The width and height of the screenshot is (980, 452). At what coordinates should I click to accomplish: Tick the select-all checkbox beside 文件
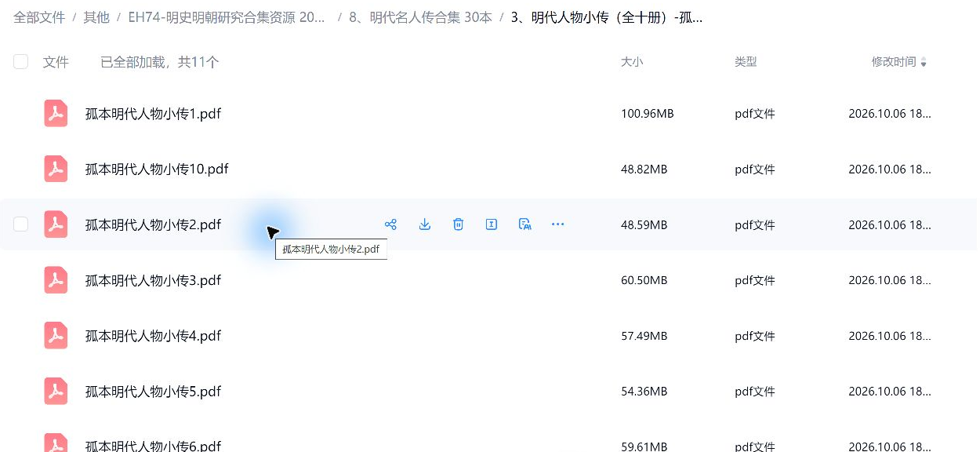coord(21,62)
